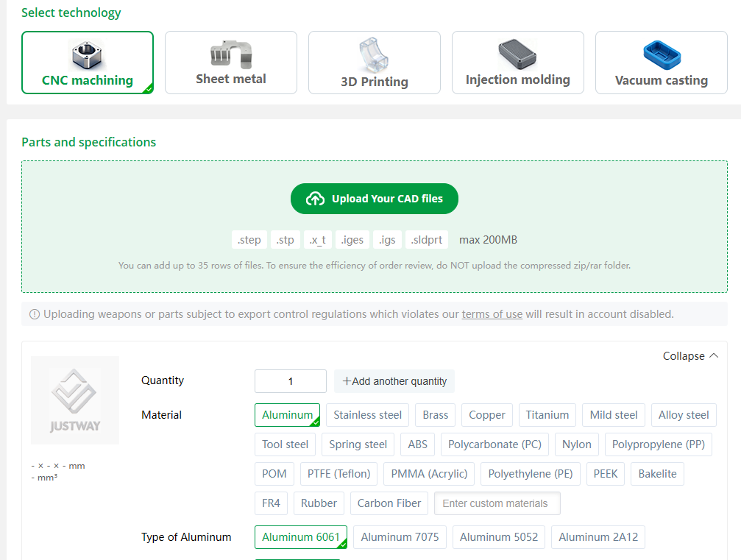This screenshot has height=560, width=741.
Task: Click the cloud upload icon
Action: 315,199
